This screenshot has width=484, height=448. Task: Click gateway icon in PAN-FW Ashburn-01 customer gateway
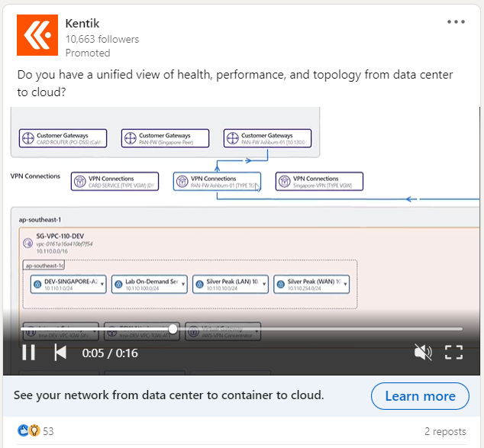pos(233,138)
